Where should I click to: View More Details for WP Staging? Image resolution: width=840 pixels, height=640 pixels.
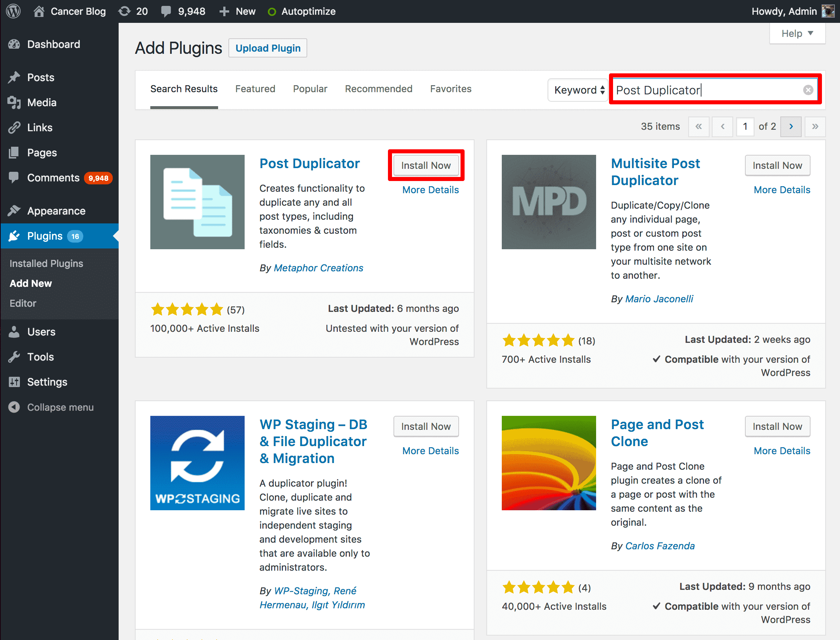[x=430, y=451]
